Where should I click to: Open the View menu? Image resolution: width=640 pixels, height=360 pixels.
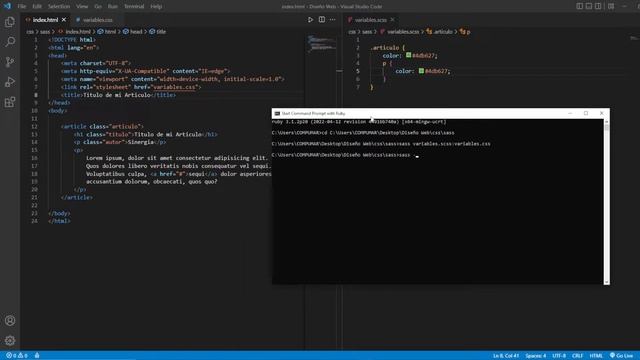click(x=82, y=6)
